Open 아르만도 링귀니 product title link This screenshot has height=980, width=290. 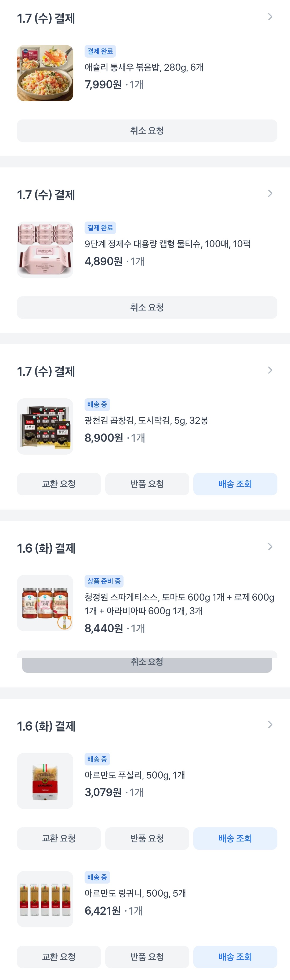135,893
